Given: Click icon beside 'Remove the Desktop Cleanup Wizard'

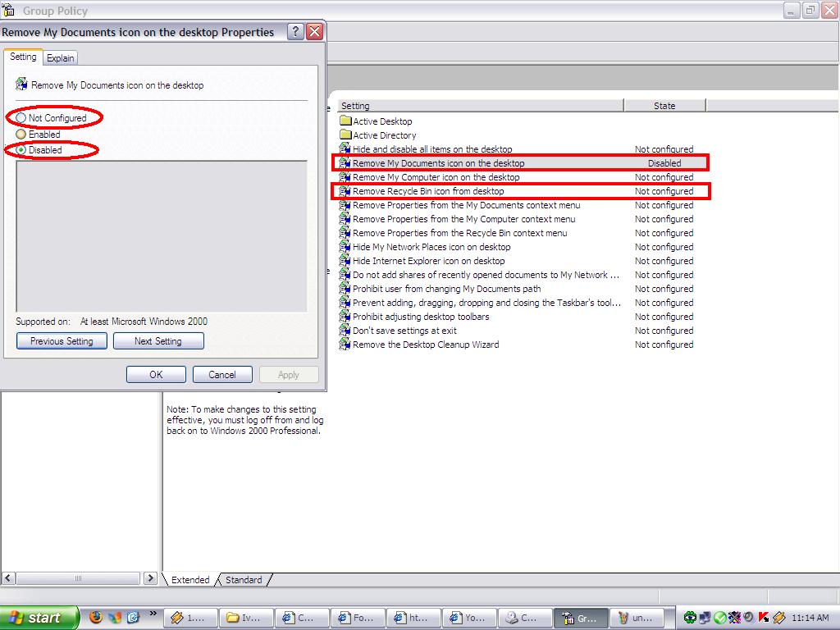Looking at the screenshot, I should pos(345,344).
